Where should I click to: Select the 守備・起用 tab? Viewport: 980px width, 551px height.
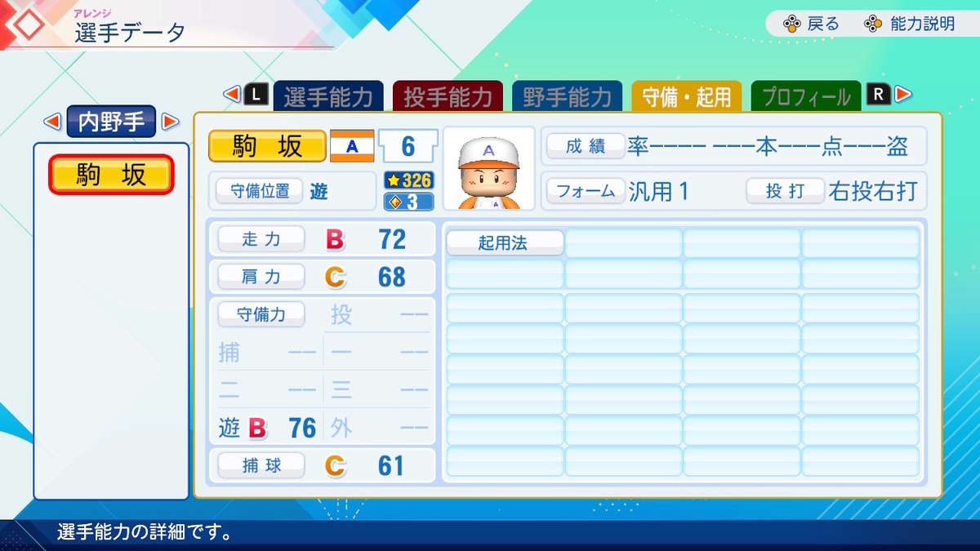(686, 96)
